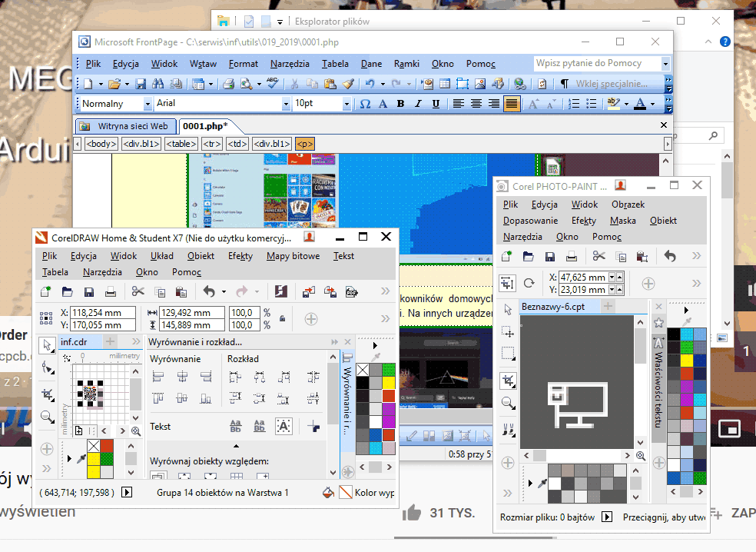Click the Save icon in FrontPage toolbar

pyautogui.click(x=141, y=84)
